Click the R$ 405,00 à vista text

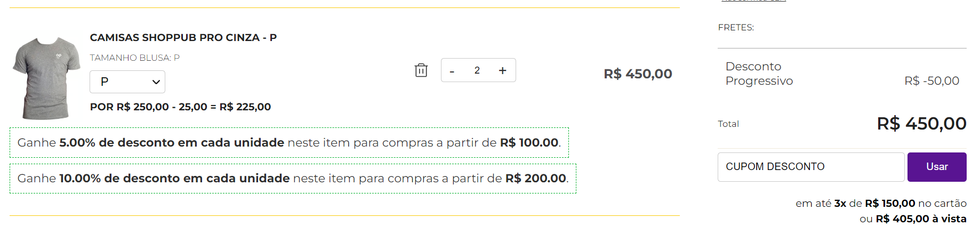[921, 219]
